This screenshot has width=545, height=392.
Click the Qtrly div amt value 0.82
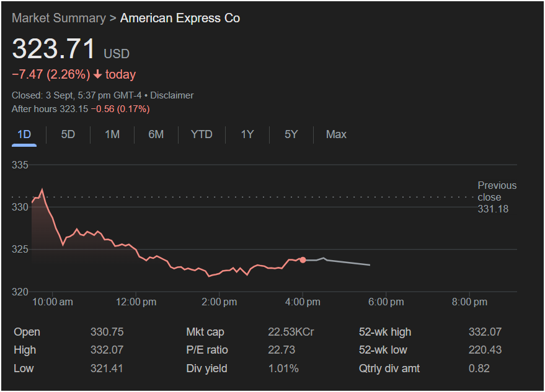[479, 368]
